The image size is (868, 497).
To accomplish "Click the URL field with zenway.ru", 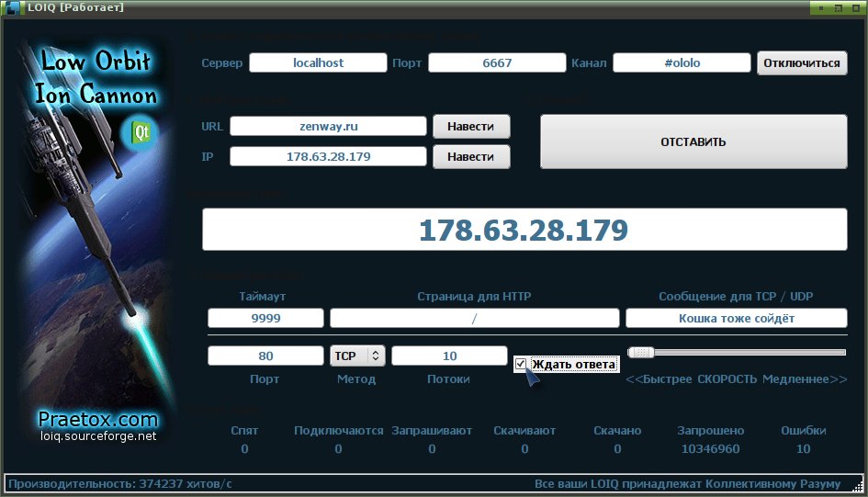I will tap(328, 126).
